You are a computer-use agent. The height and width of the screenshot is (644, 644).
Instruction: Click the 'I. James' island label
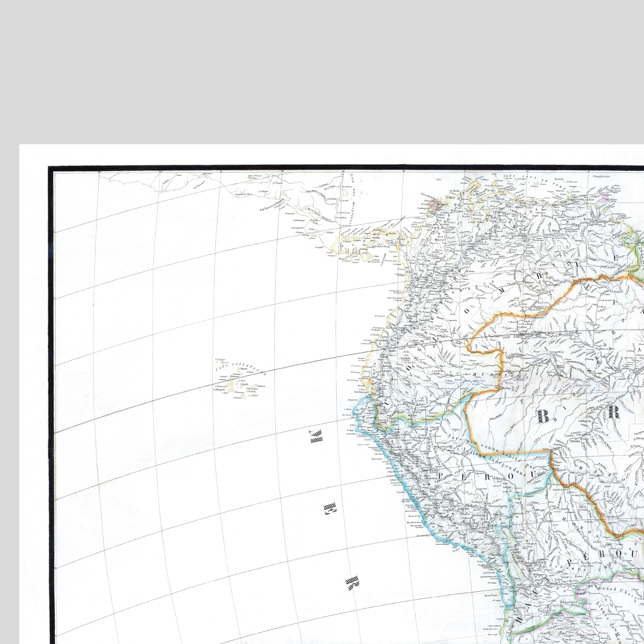[242, 381]
